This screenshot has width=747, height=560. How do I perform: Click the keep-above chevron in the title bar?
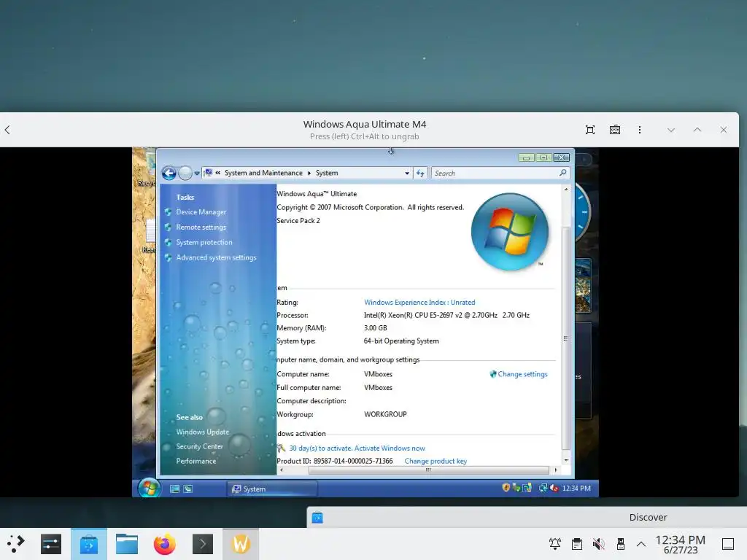(x=697, y=130)
